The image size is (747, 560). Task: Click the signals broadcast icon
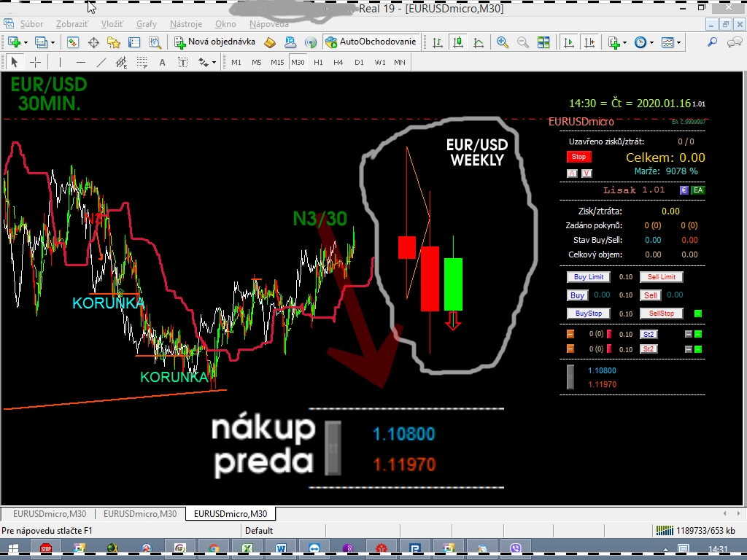pyautogui.click(x=311, y=42)
